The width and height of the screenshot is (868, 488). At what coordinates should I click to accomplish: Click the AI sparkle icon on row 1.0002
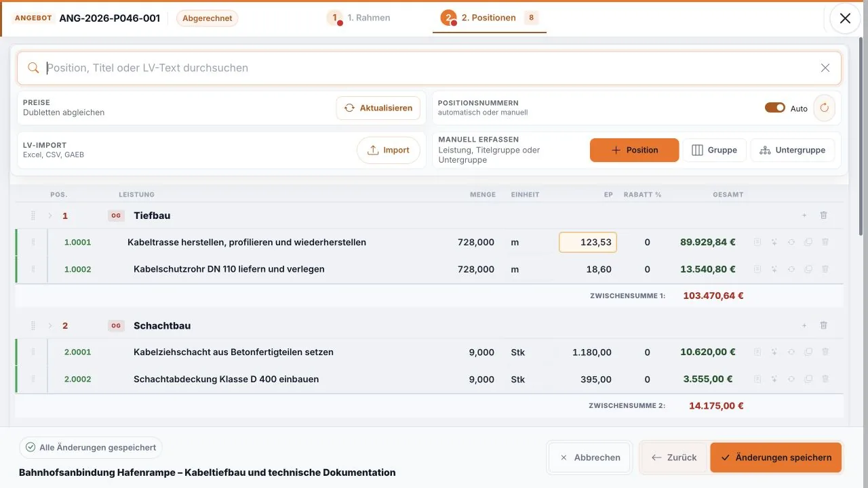click(774, 269)
